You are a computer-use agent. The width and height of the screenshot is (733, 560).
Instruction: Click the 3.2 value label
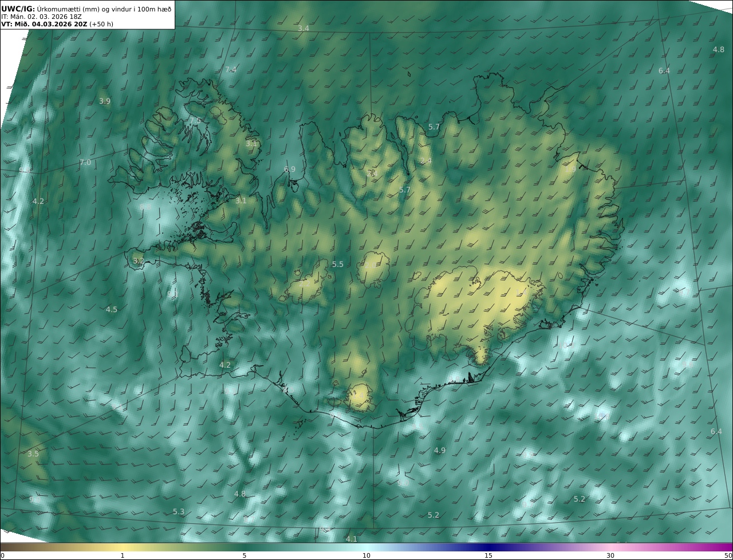pos(139,261)
